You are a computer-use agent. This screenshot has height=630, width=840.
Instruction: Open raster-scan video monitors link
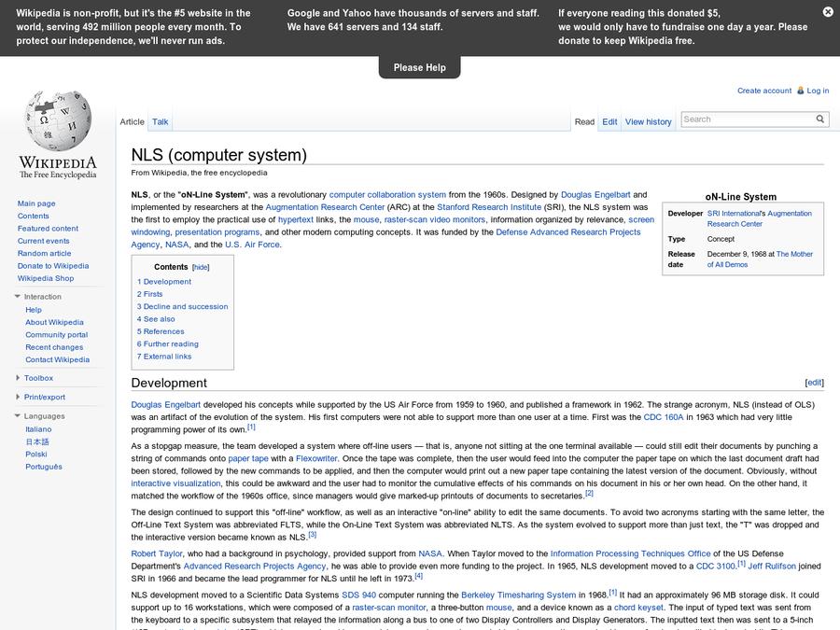[434, 219]
